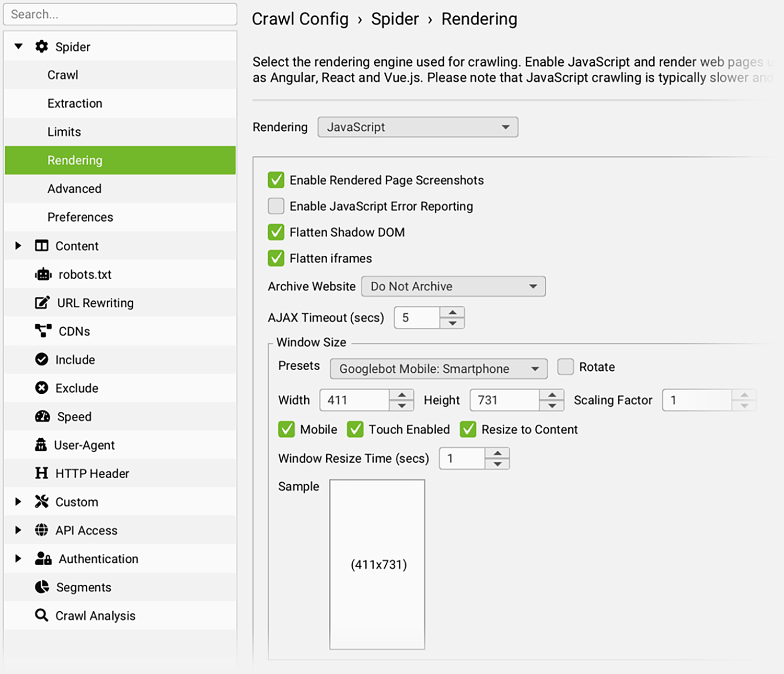
Task: Click the CDNs network icon
Action: (x=43, y=331)
